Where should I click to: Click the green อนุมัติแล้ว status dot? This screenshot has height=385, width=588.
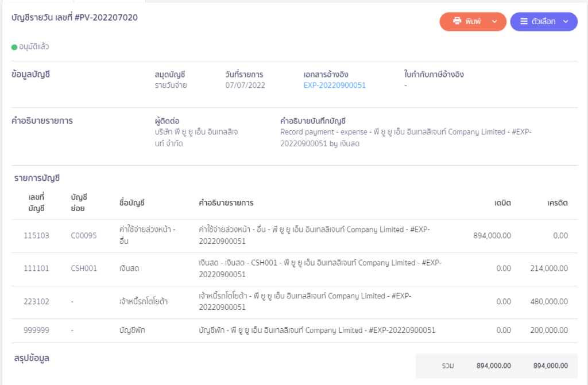point(14,47)
